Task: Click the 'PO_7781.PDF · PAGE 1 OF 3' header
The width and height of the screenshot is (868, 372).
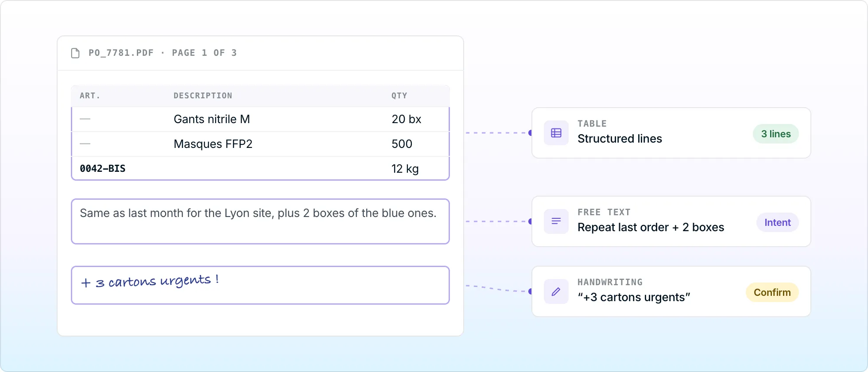Action: pyautogui.click(x=163, y=53)
